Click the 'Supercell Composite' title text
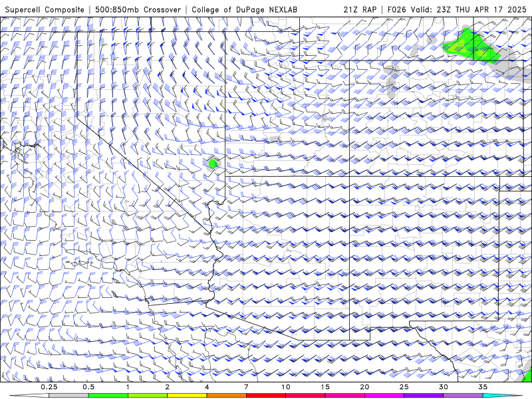Image resolution: width=532 pixels, height=399 pixels. point(45,10)
